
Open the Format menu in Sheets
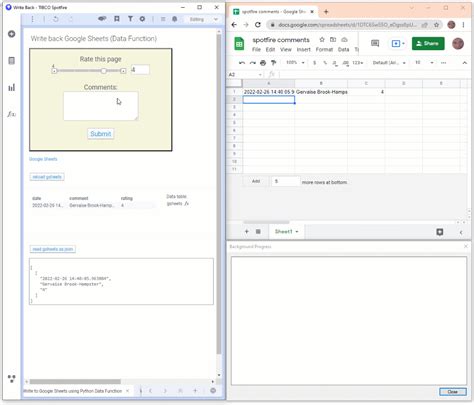(324, 50)
